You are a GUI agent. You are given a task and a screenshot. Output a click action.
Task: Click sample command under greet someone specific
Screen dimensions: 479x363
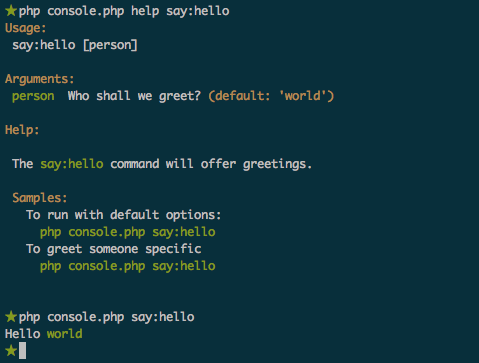(128, 266)
